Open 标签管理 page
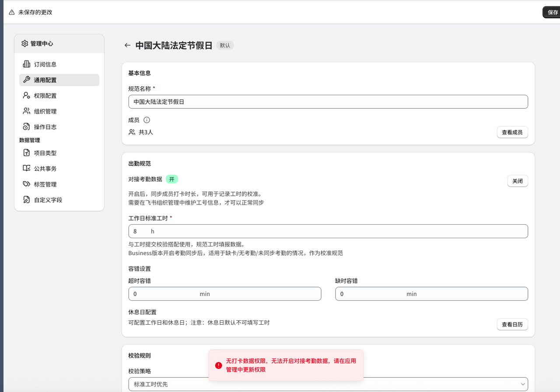 [45, 184]
